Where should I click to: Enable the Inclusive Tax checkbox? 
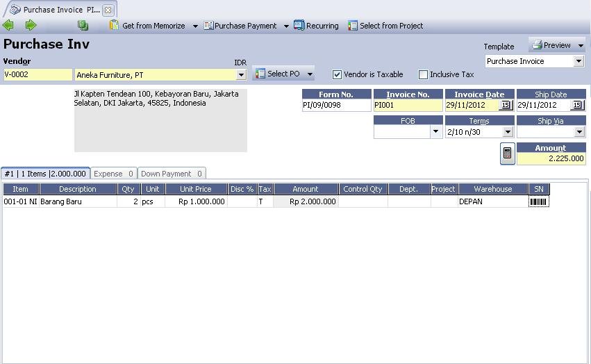click(x=423, y=75)
